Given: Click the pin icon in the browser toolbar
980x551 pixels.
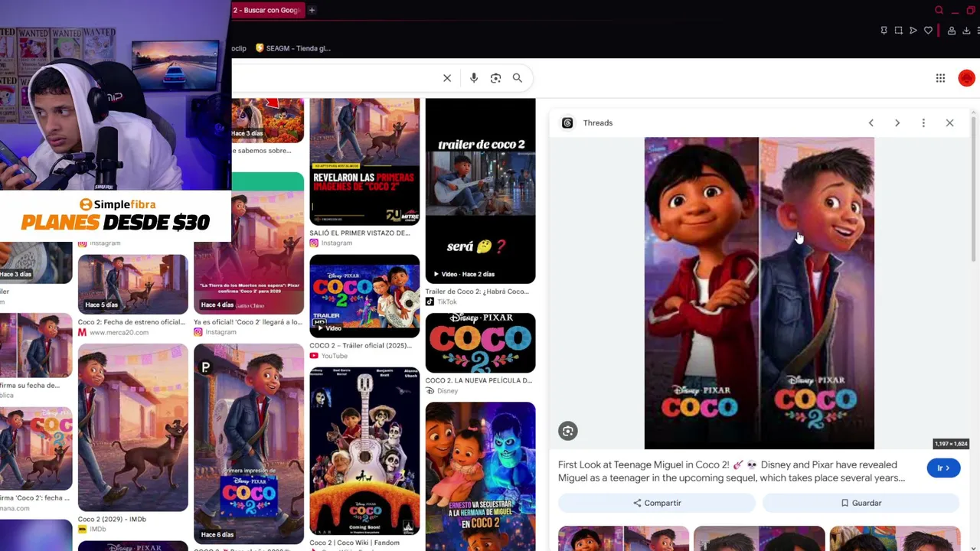Looking at the screenshot, I should (884, 31).
